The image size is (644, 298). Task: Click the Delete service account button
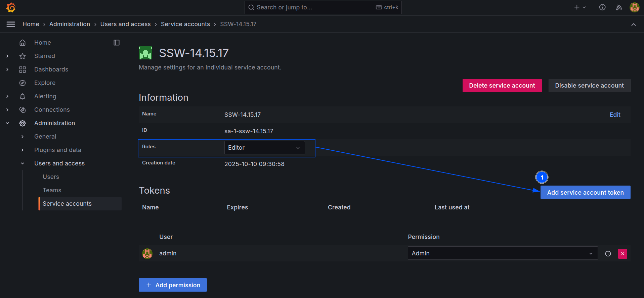point(502,86)
